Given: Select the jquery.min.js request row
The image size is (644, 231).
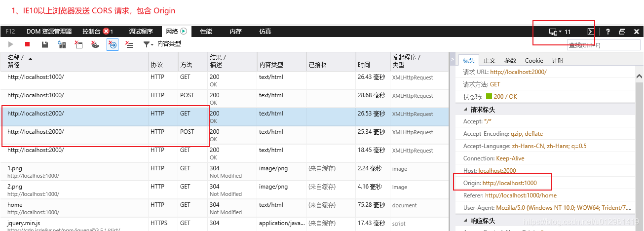Looking at the screenshot, I should tap(225, 225).
